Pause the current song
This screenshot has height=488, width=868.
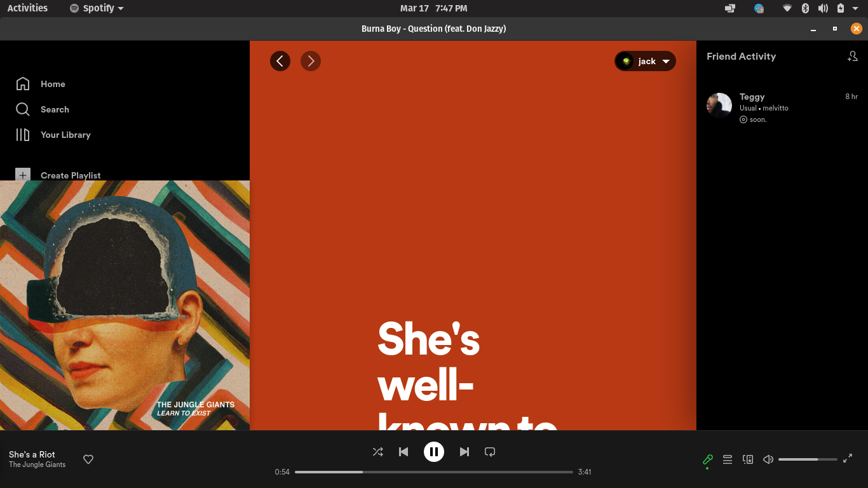point(434,452)
